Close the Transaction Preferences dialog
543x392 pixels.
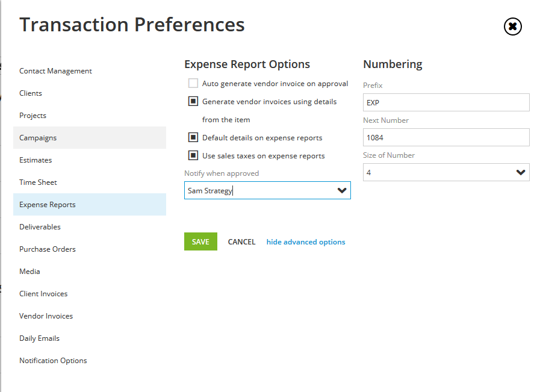(512, 26)
